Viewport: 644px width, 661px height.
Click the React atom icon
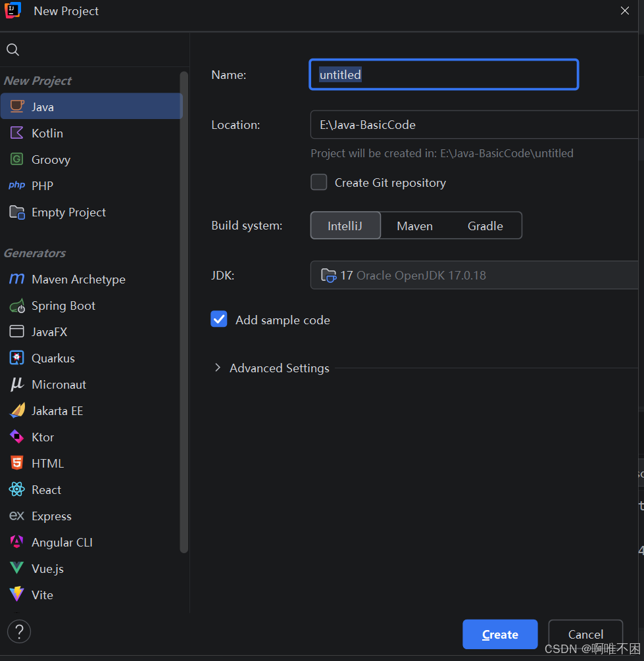coord(17,489)
